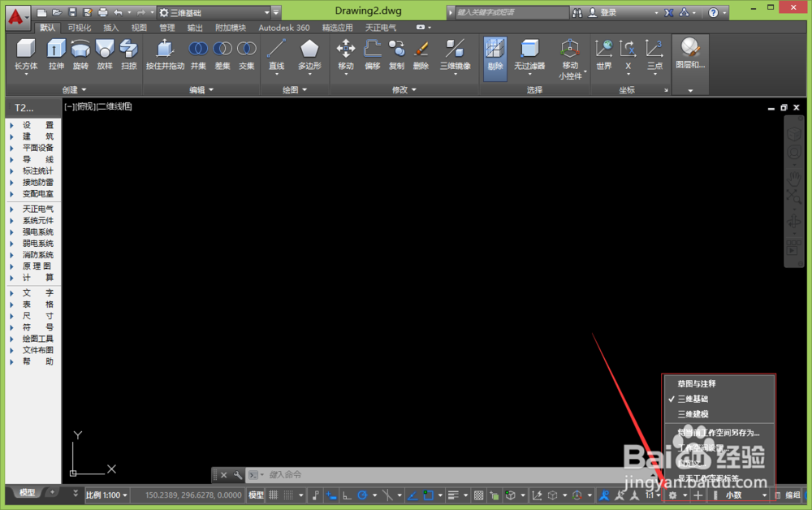812x510 pixels.
Task: Open the red A application menu
Action: click(x=16, y=17)
